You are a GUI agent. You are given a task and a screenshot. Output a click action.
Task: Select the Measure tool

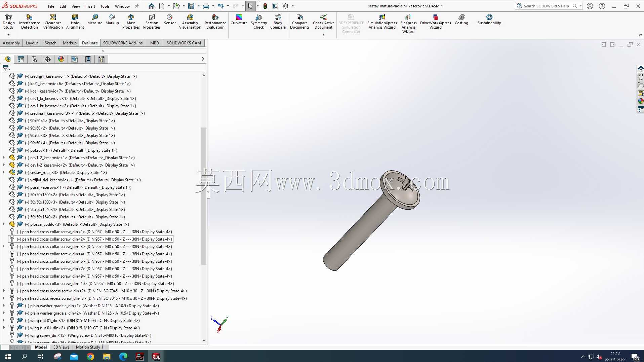[95, 20]
